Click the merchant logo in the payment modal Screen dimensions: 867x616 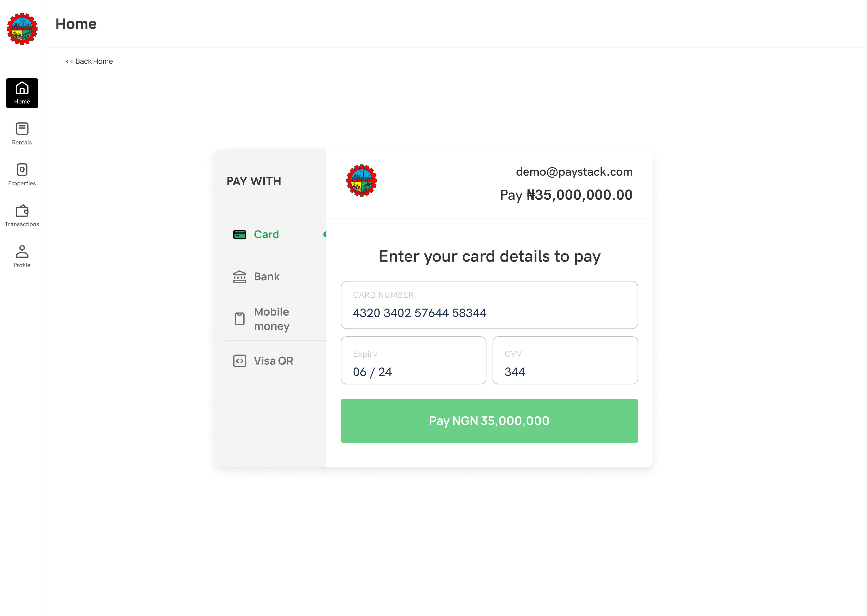361,181
